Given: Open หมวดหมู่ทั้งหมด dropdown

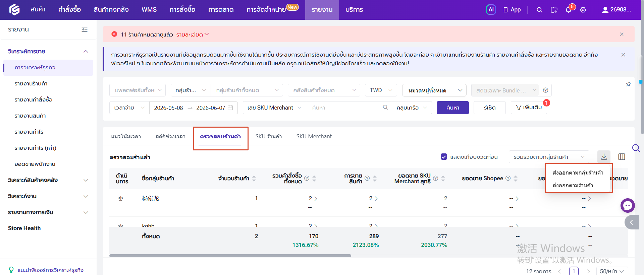Looking at the screenshot, I should click(434, 90).
